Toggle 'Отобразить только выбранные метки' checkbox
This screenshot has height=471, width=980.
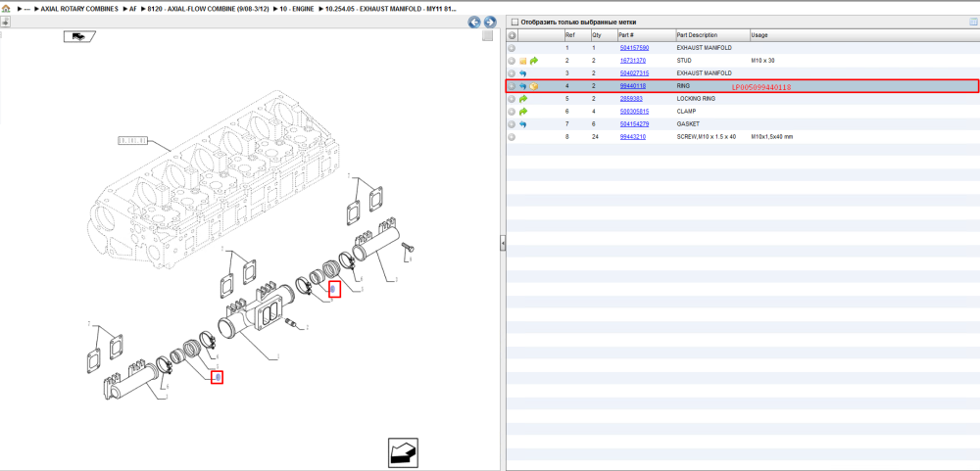pos(514,22)
